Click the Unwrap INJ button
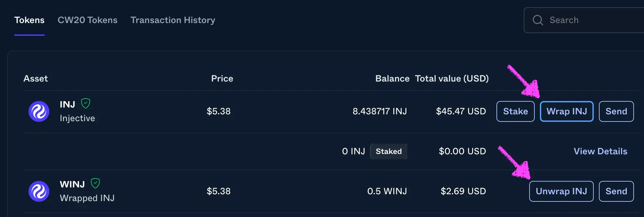The width and height of the screenshot is (644, 217). [561, 191]
